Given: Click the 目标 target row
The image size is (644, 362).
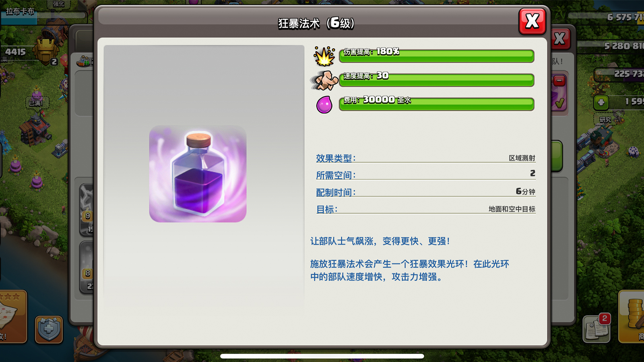Looking at the screenshot, I should click(x=425, y=209).
